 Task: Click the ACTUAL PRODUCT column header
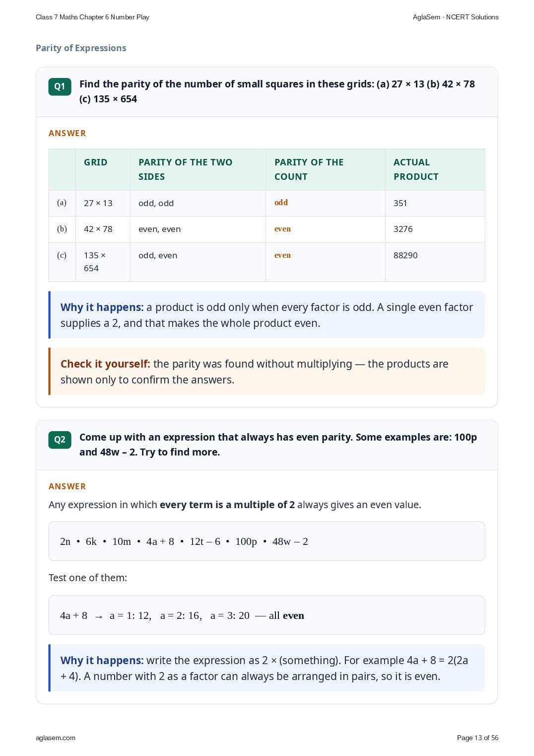click(416, 169)
